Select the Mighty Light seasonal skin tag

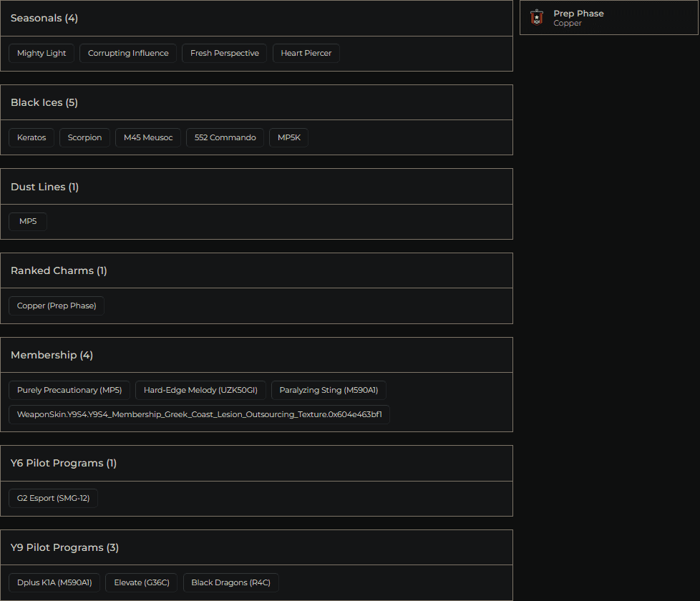click(x=42, y=54)
